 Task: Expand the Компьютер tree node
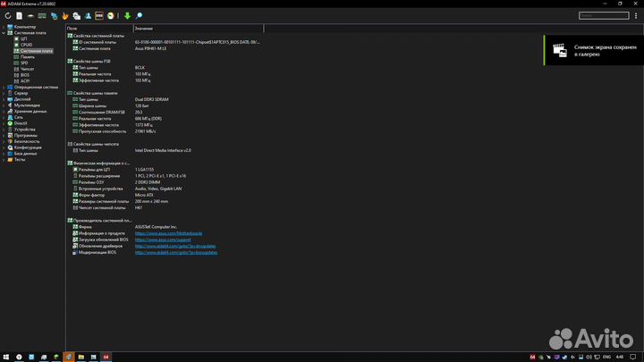(x=4, y=28)
